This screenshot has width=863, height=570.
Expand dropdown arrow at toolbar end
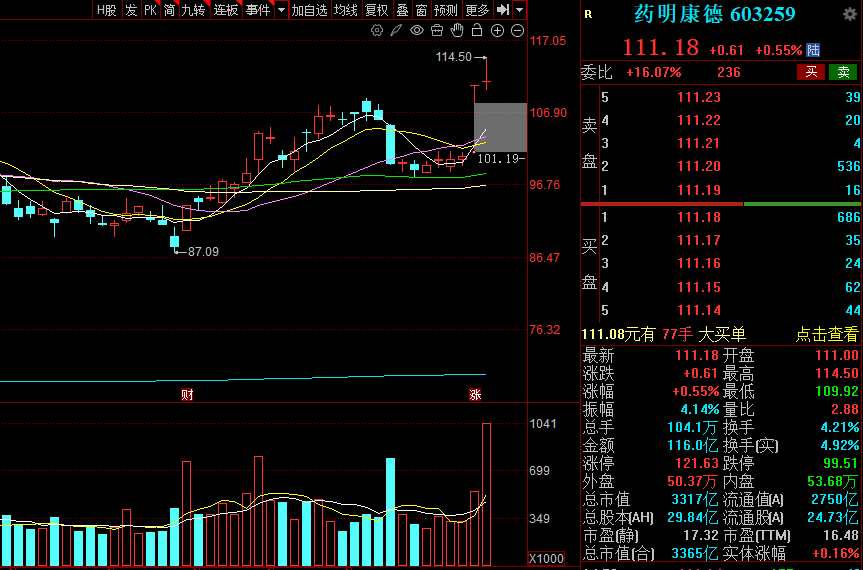520,10
